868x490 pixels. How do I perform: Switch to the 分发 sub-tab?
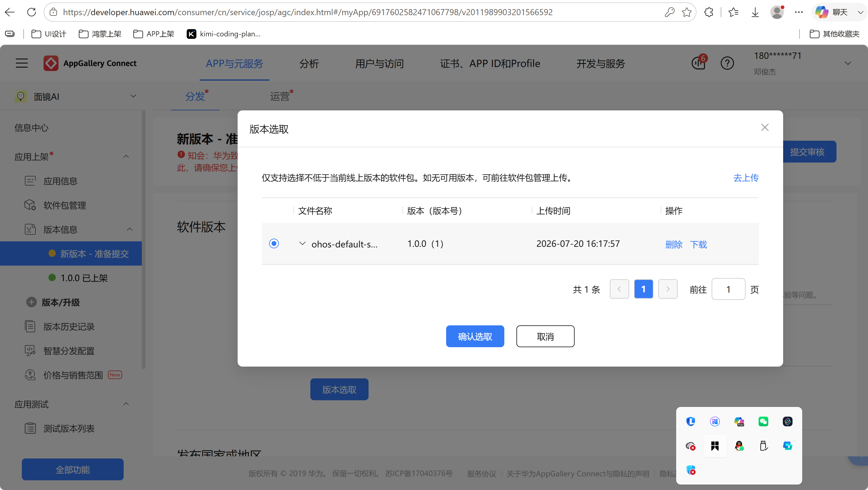pyautogui.click(x=195, y=96)
